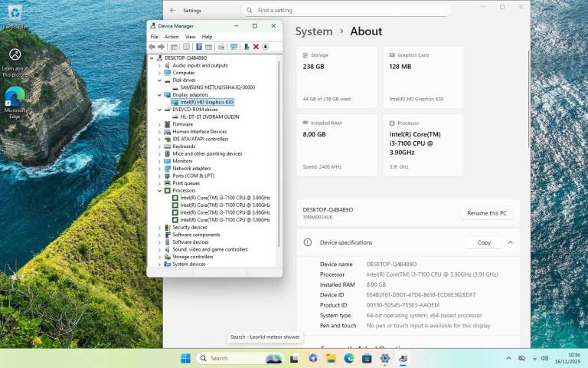Select the Firmware tree item
Viewport: 588px width, 368px height.
click(182, 124)
